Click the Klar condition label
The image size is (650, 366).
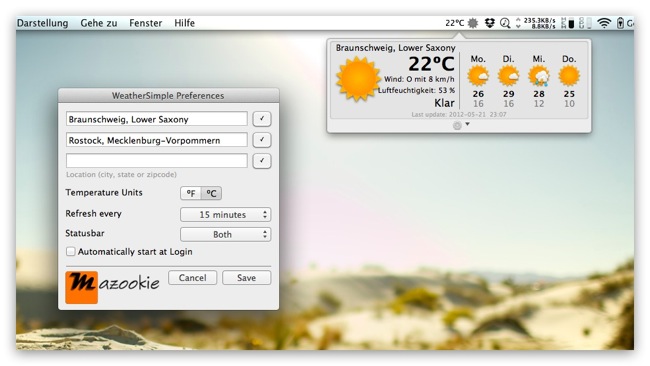pyautogui.click(x=444, y=102)
